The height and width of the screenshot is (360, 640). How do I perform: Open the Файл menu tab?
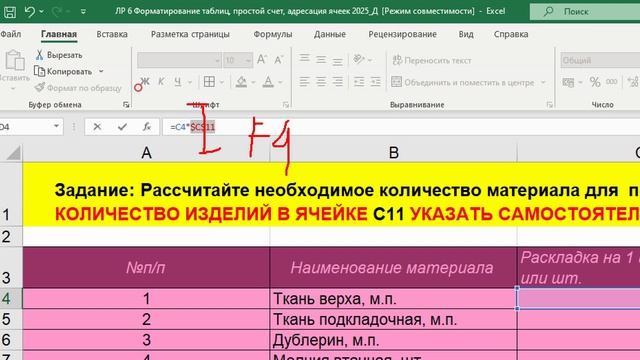tap(11, 34)
